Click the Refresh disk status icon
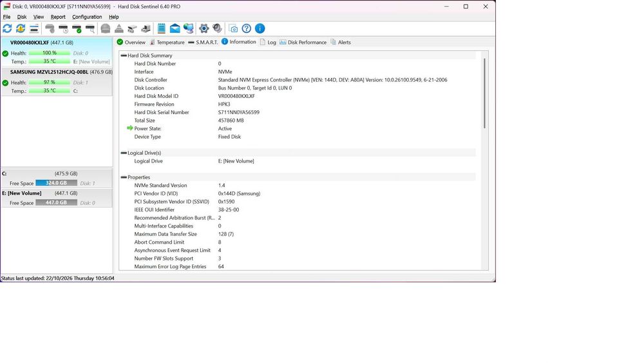644x363 pixels. click(7, 28)
